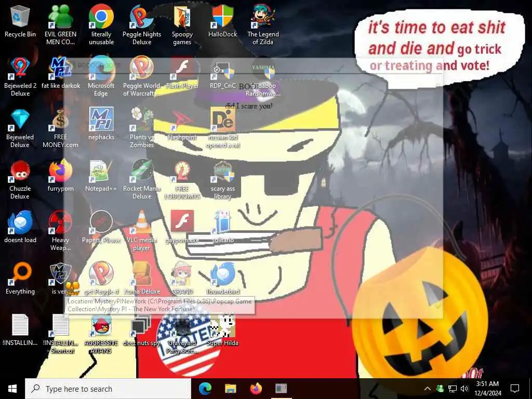This screenshot has width=532, height=399.
Task: Switch to the running taskbar window app
Action: [x=281, y=389]
